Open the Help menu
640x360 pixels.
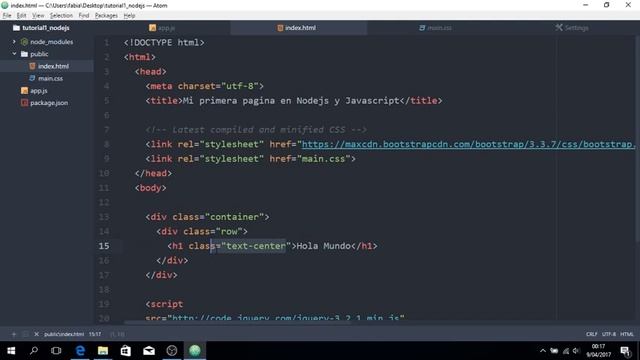[x=129, y=16]
